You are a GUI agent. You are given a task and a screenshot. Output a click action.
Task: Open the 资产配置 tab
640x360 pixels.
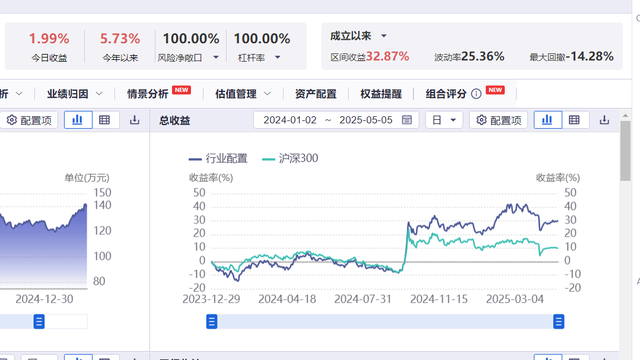tap(316, 94)
